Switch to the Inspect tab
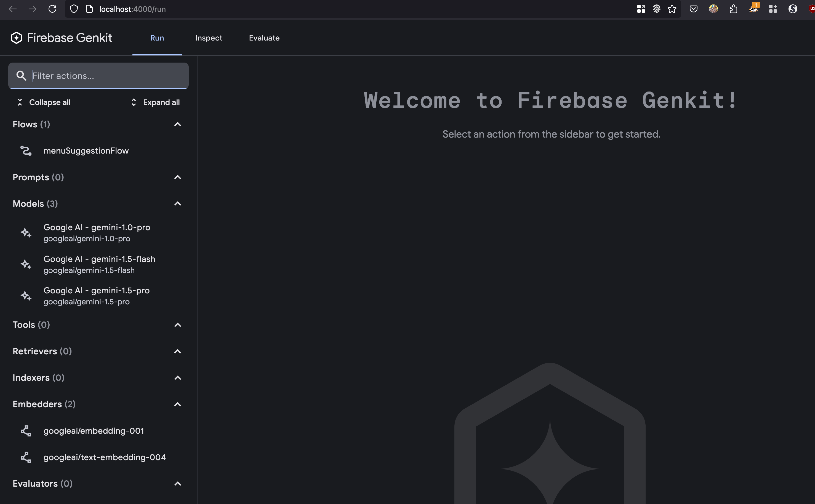This screenshot has width=815, height=504. [208, 38]
